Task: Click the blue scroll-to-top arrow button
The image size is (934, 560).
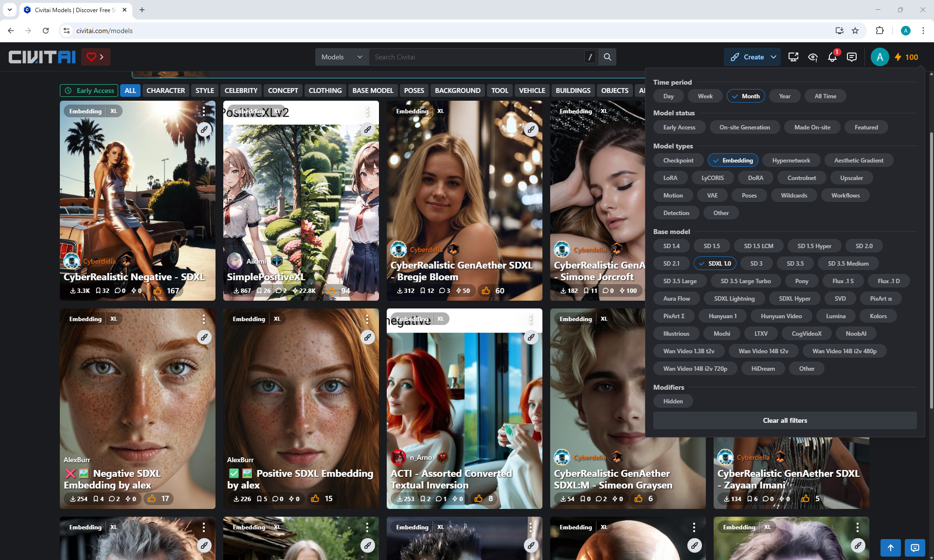Action: (890, 548)
